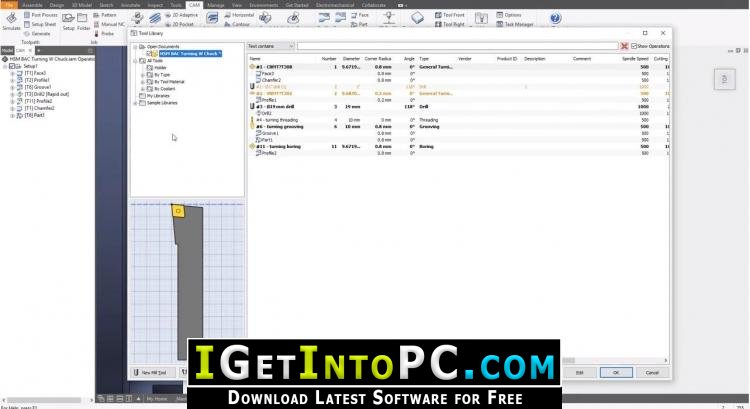Screen dimensions: 750x409
Task: Click the Folder icon in the ribbon
Action: (x=83, y=19)
